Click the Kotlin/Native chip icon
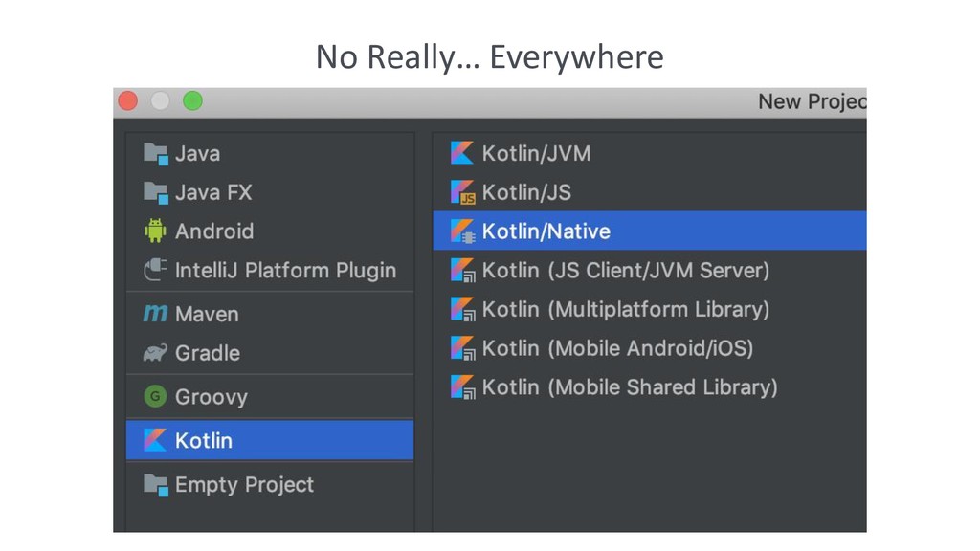Screen dimensions: 980x551 click(462, 231)
